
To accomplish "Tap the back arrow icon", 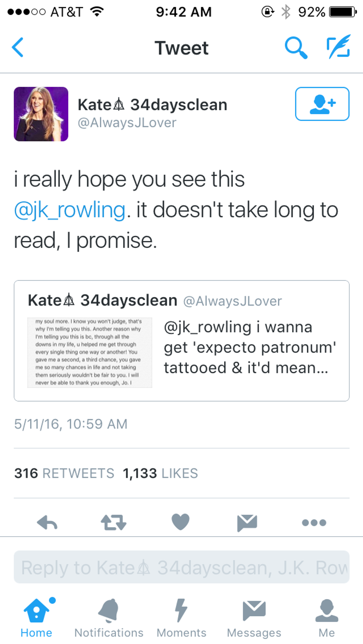I will click(18, 47).
